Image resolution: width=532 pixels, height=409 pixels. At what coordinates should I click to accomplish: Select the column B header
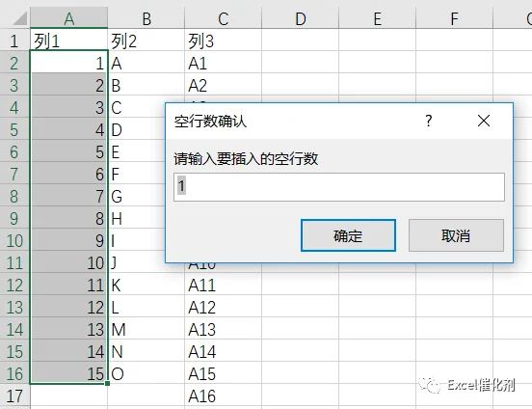(x=146, y=18)
